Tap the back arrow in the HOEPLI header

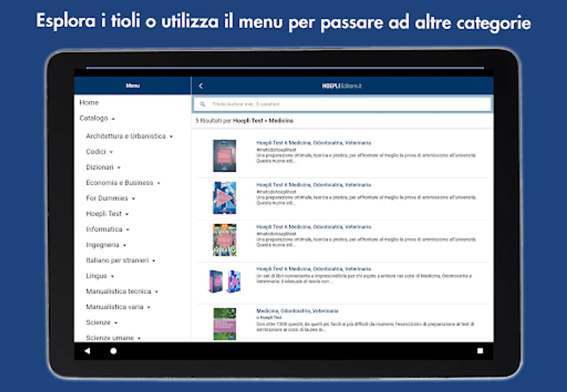[201, 86]
